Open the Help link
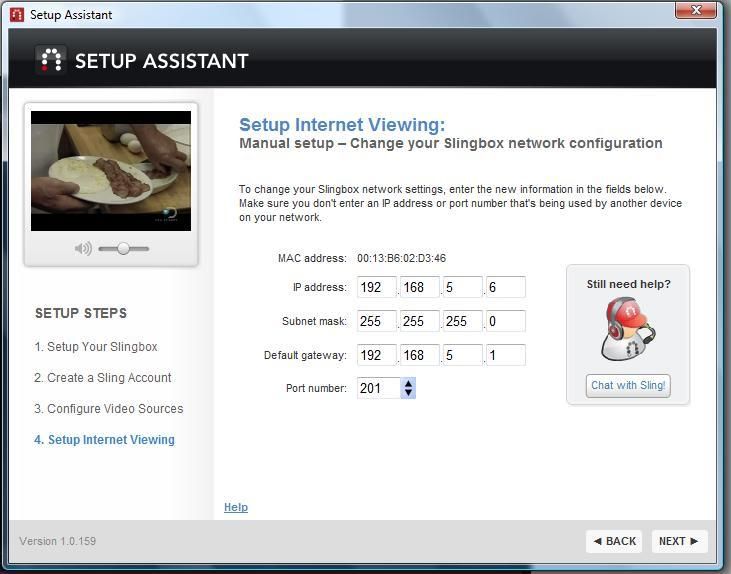 pyautogui.click(x=236, y=507)
